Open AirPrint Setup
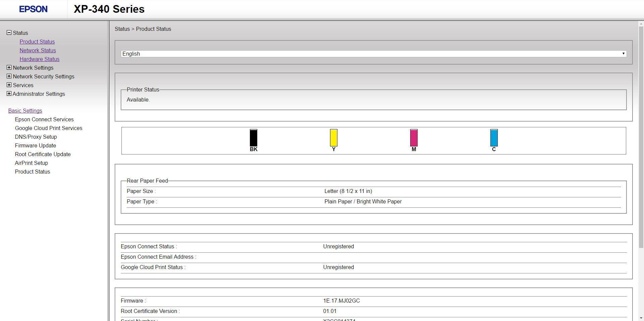 [x=32, y=163]
